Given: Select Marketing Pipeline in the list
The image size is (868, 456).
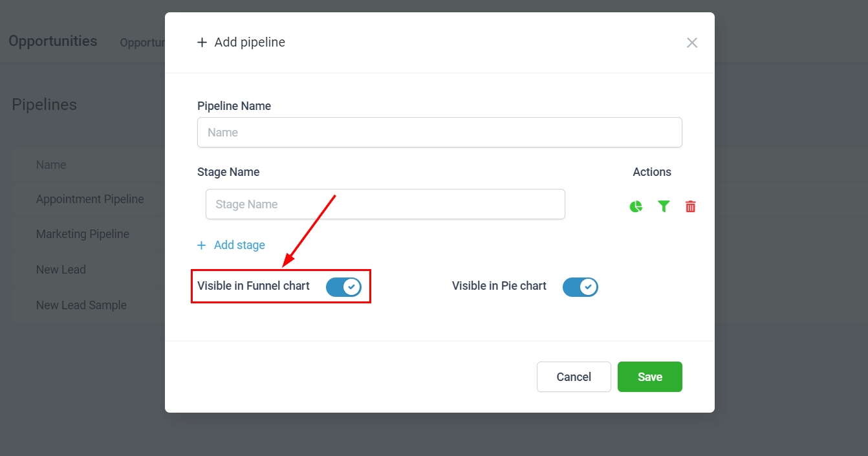Looking at the screenshot, I should (x=83, y=234).
